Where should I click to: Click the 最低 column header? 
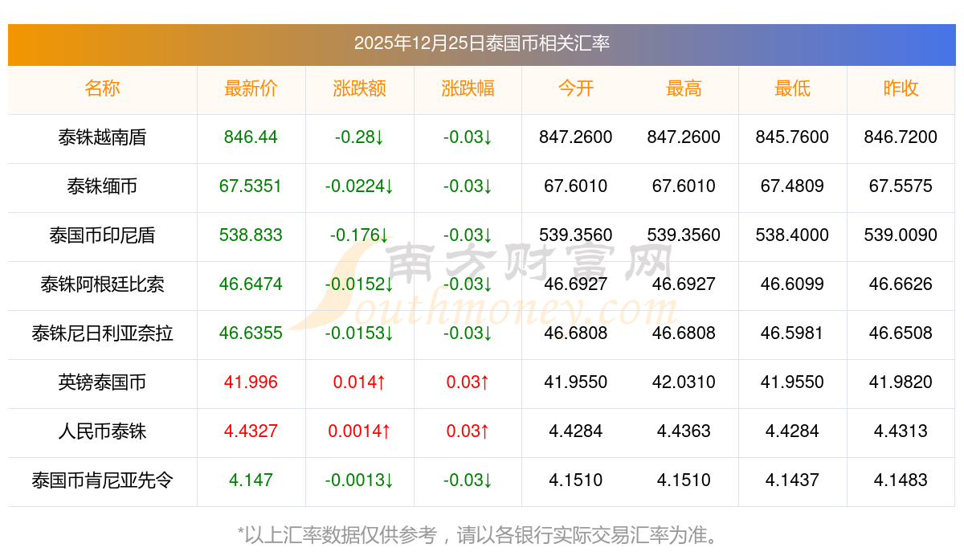(792, 88)
